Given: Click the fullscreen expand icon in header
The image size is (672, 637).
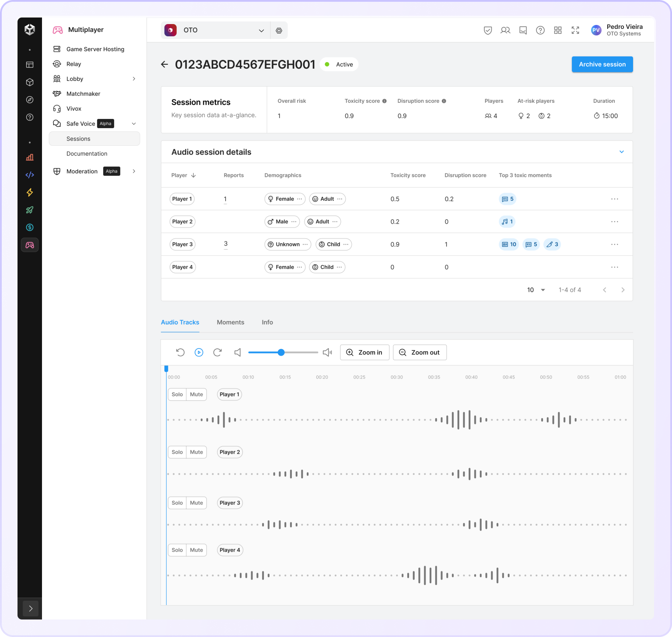Looking at the screenshot, I should tap(575, 30).
